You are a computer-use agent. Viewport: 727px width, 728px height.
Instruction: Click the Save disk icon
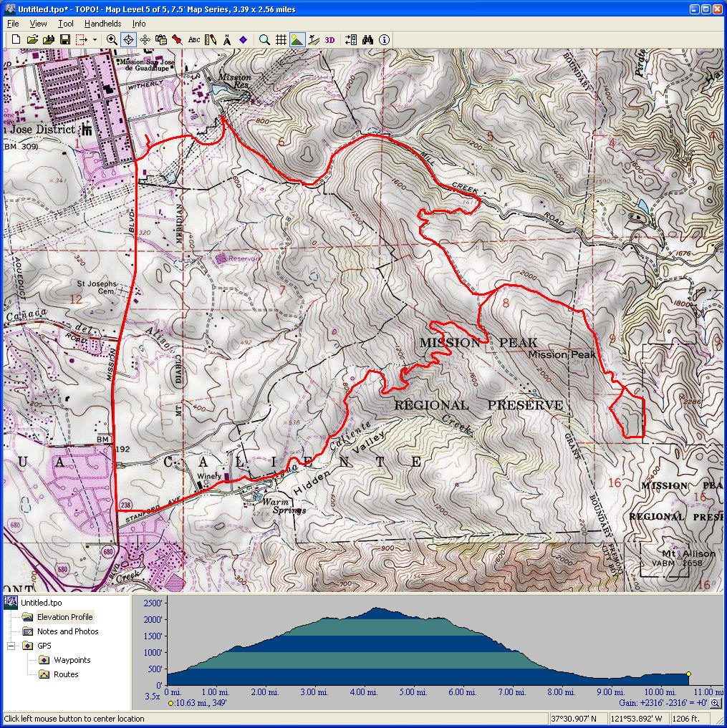tap(64, 39)
